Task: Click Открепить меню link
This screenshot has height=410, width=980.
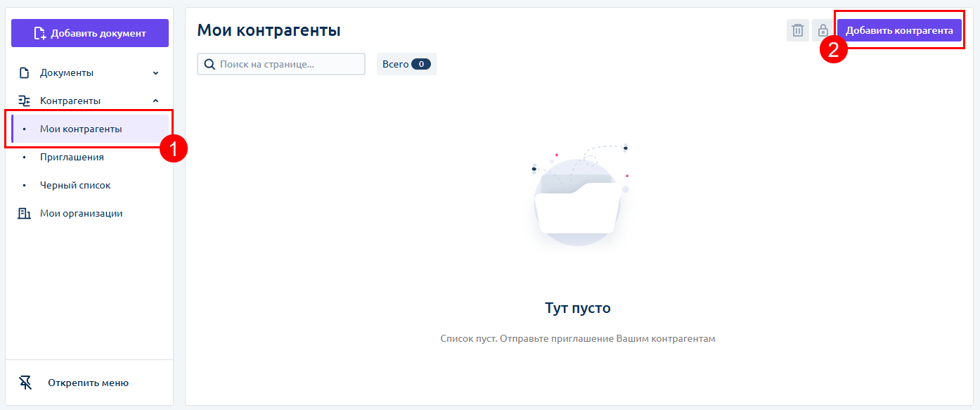Action: [88, 383]
